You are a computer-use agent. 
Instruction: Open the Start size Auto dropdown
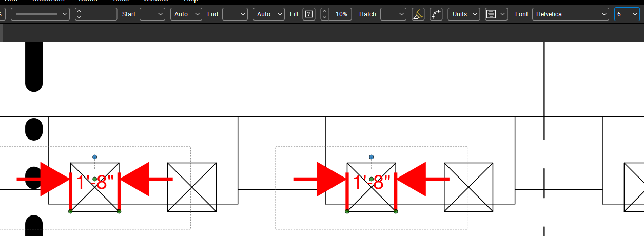pyautogui.click(x=186, y=14)
